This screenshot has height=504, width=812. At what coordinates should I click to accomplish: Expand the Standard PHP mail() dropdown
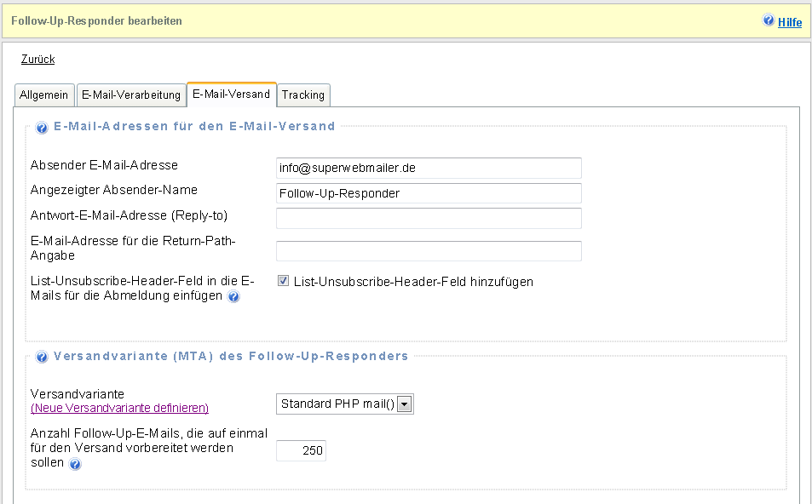(x=405, y=404)
